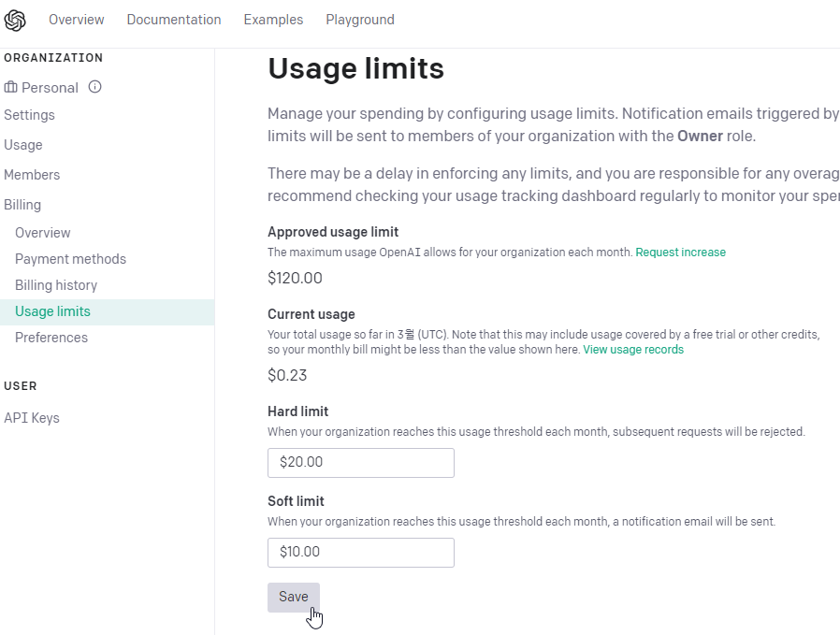This screenshot has width=840, height=635.
Task: Go to Payment methods
Action: pos(71,259)
